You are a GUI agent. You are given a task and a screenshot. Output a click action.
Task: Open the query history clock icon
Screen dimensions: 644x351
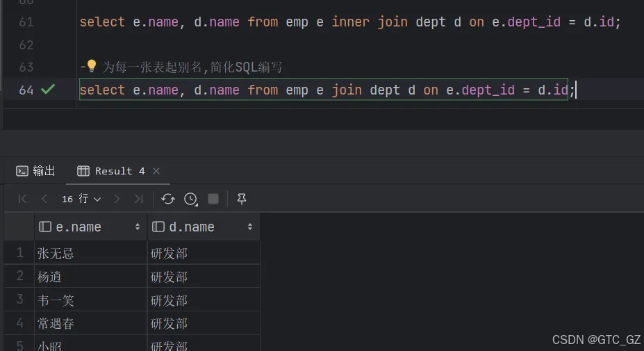(x=190, y=199)
